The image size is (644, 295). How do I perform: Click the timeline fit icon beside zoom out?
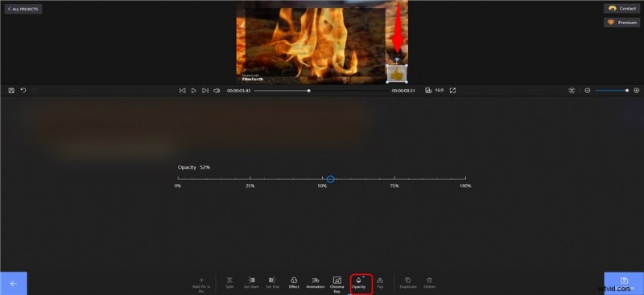point(572,90)
